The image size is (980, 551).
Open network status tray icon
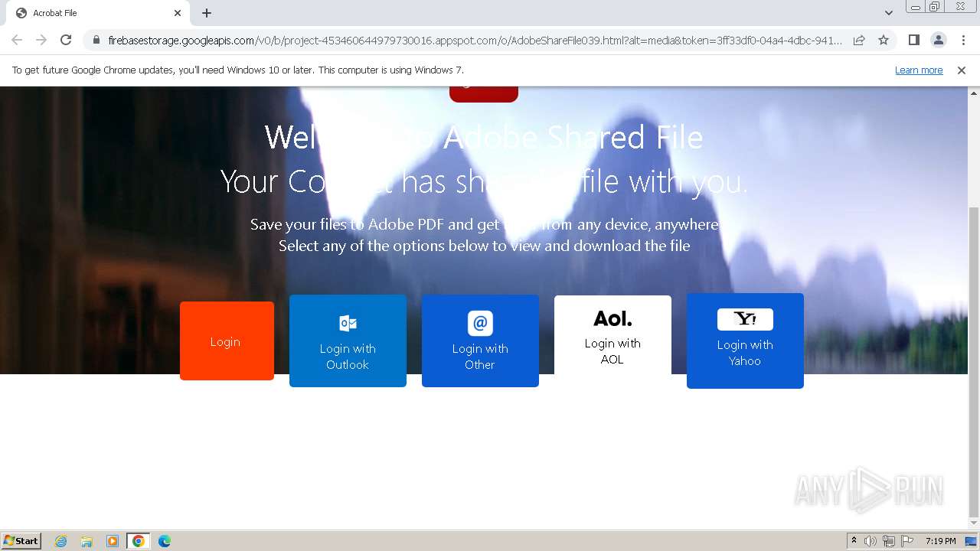[x=889, y=541]
